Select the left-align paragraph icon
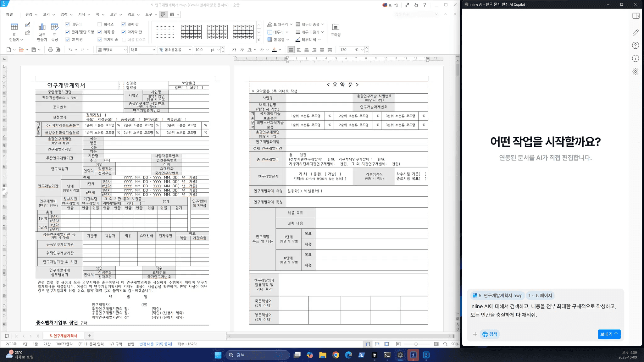Viewport: 644px width, 362px height. point(299,50)
